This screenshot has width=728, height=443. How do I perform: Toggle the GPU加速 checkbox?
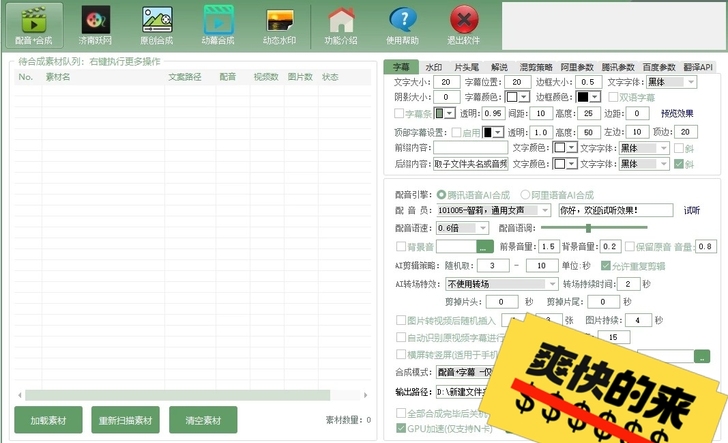401,428
